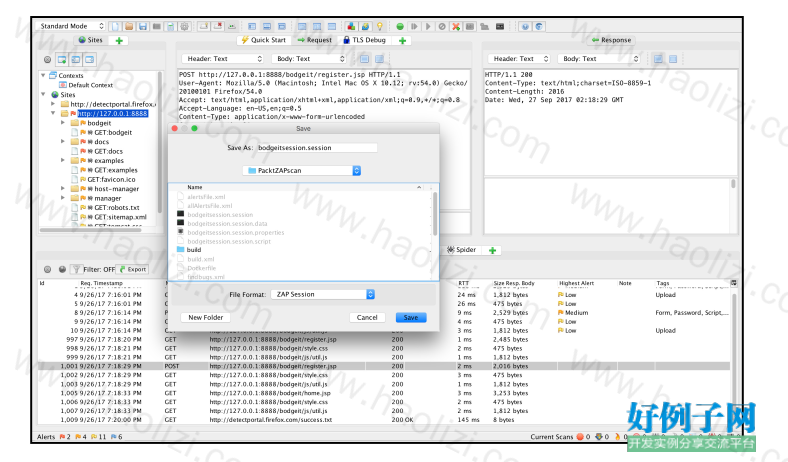This screenshot has height=462, width=788.
Task: Expand the bodgeit folder in Sites tree
Action: pyautogui.click(x=63, y=123)
